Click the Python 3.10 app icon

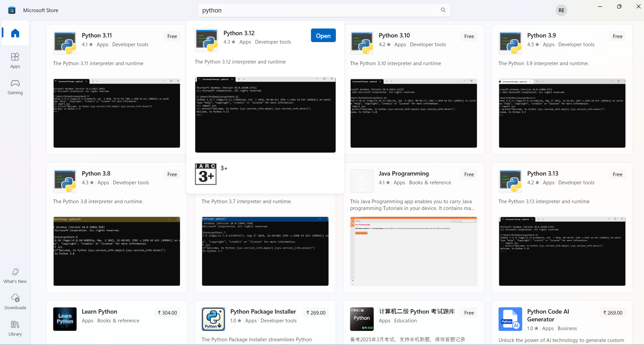click(362, 43)
